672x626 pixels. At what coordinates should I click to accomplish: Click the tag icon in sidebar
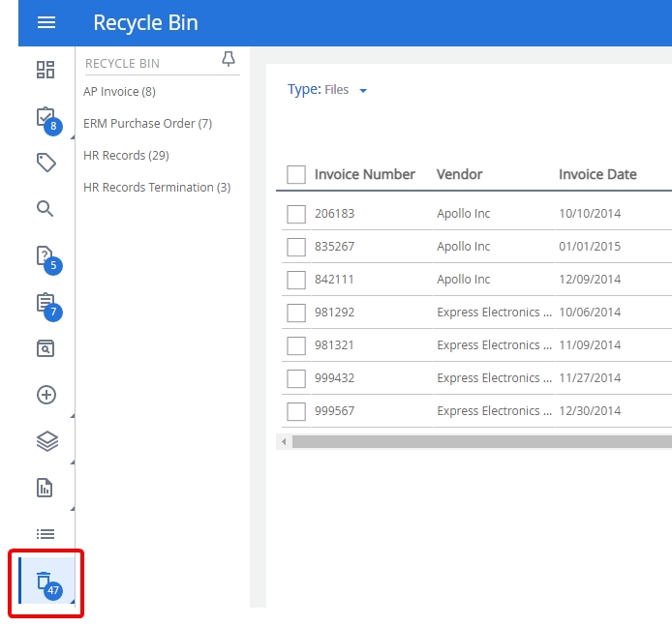[46, 163]
